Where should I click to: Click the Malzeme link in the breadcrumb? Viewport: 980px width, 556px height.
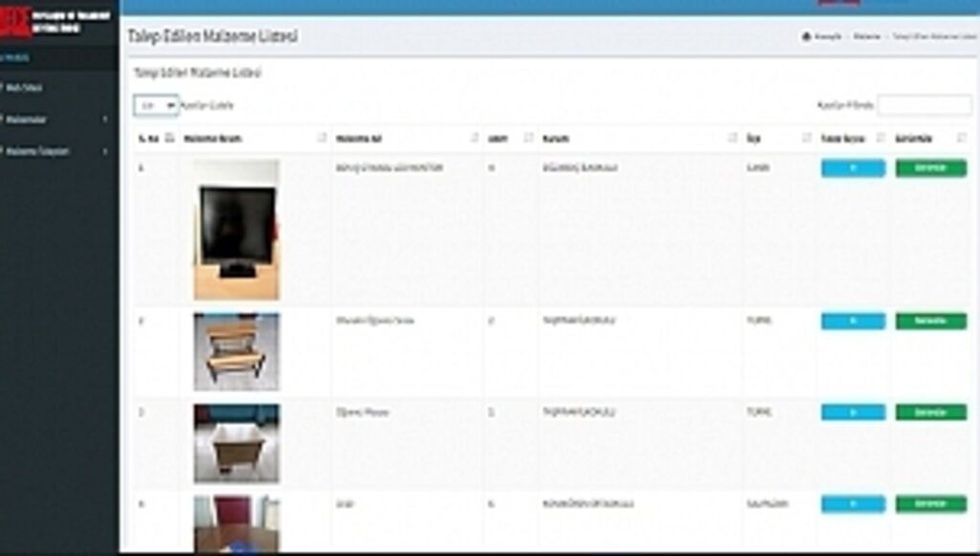(x=867, y=36)
